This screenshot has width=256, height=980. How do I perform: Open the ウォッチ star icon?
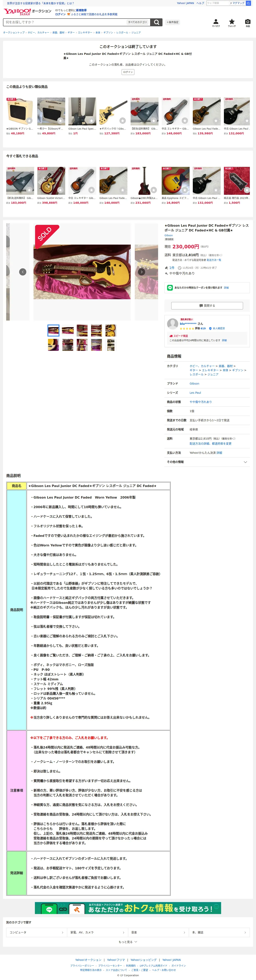(x=232, y=23)
